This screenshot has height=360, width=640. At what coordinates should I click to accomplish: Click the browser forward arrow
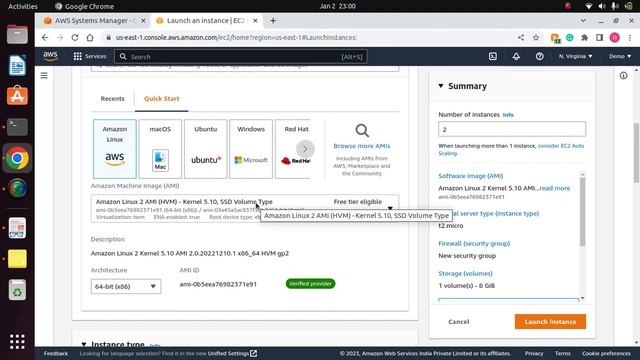(60, 38)
